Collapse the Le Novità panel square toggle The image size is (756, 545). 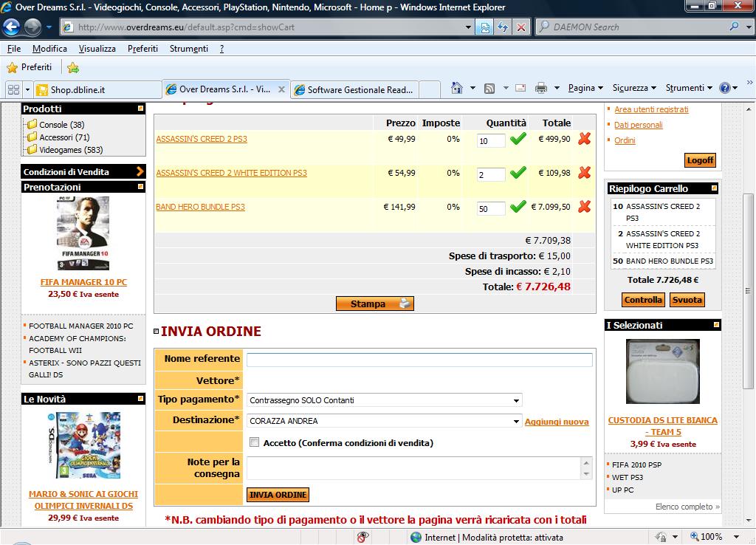point(140,398)
